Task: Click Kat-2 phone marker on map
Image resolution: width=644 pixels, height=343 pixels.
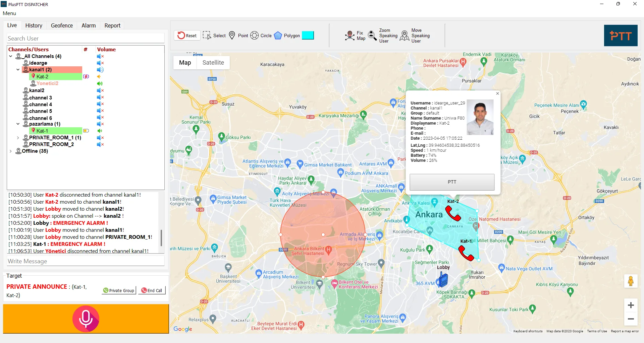Action: [x=453, y=213]
